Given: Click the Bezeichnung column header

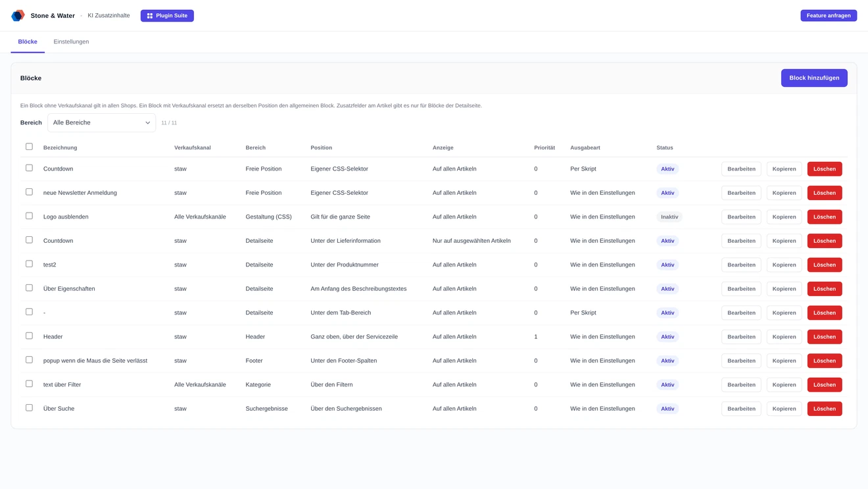Looking at the screenshot, I should click(x=60, y=147).
